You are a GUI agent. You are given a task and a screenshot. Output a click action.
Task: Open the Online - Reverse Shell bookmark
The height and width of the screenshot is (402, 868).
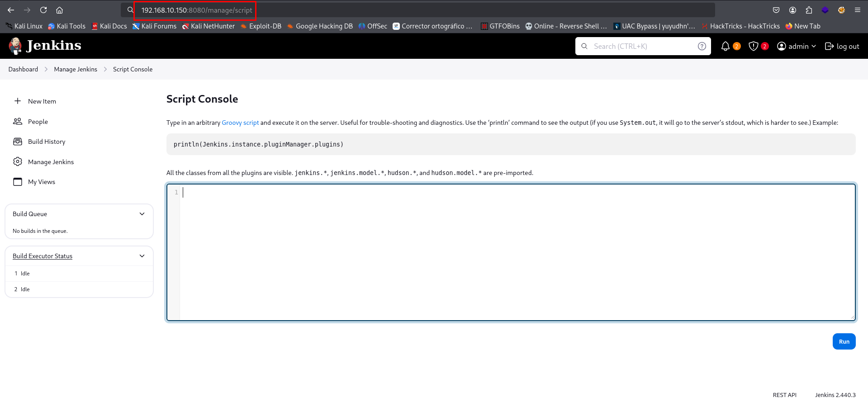(566, 26)
